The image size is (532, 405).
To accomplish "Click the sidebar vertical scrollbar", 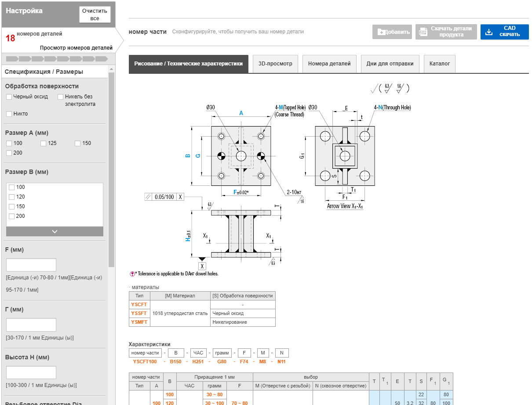I will [x=111, y=169].
